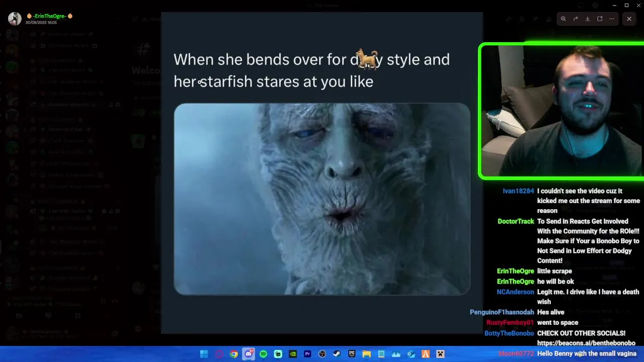Open Adobe Premiere Pro from taskbar
This screenshot has width=644, height=362.
pos(307,354)
